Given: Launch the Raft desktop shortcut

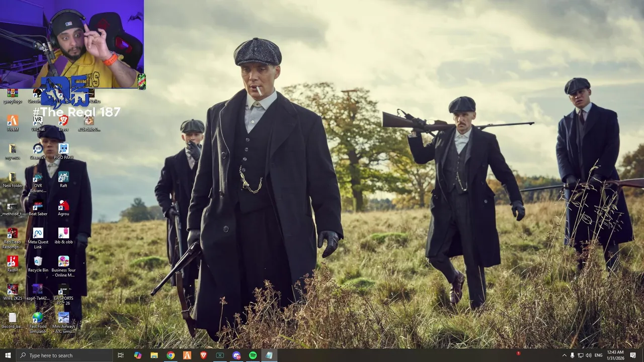Looking at the screenshot, I should pyautogui.click(x=63, y=179).
